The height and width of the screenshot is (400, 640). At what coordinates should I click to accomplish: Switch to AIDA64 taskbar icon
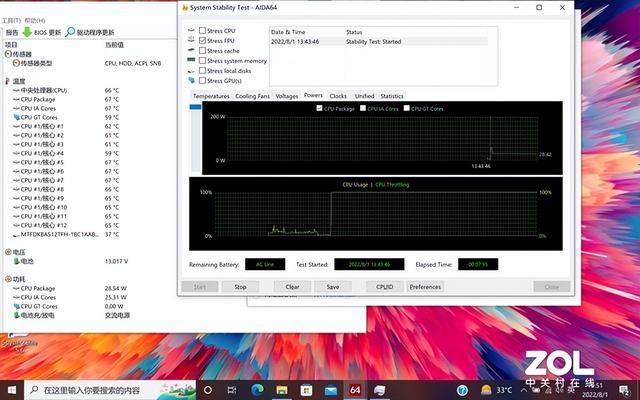pyautogui.click(x=355, y=390)
